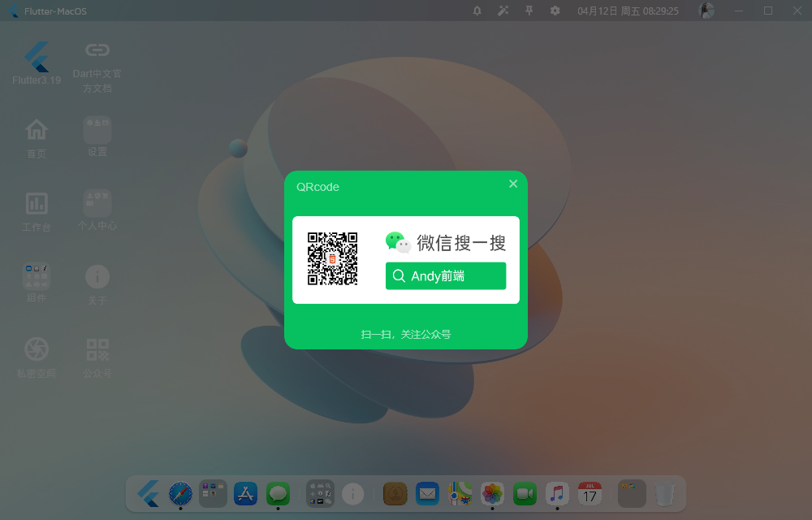Image resolution: width=812 pixels, height=520 pixels.
Task: Click the Flutter logo in title bar
Action: click(x=14, y=11)
